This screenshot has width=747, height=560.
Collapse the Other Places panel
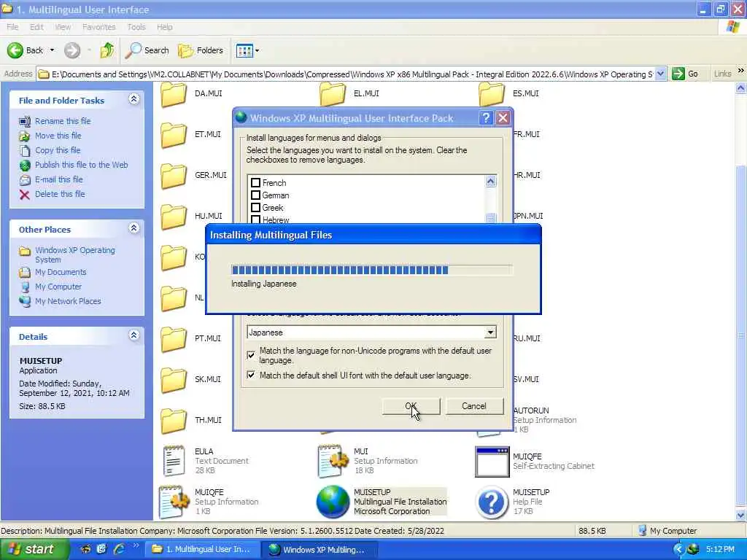[134, 228]
